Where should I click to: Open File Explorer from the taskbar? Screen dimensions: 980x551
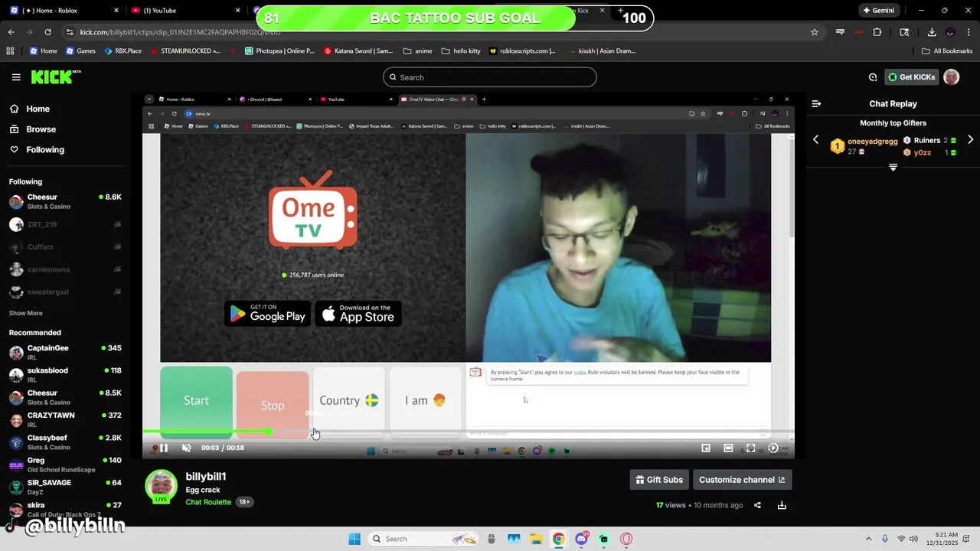[x=536, y=539]
